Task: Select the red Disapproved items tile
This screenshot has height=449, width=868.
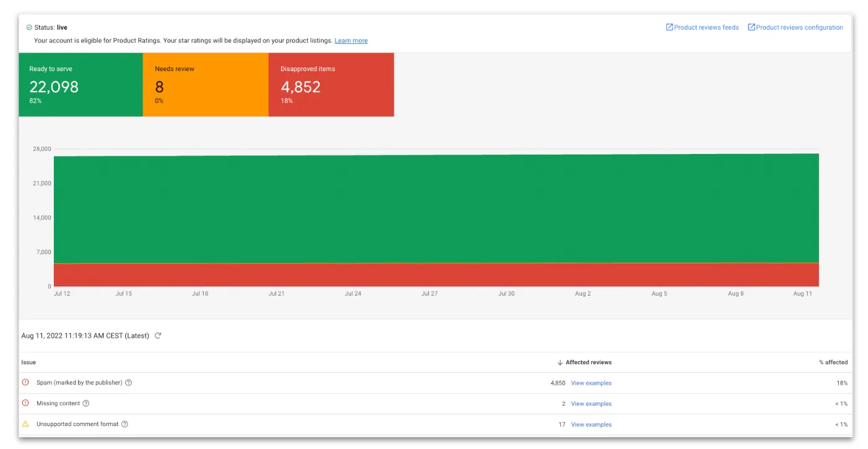Action: point(331,85)
